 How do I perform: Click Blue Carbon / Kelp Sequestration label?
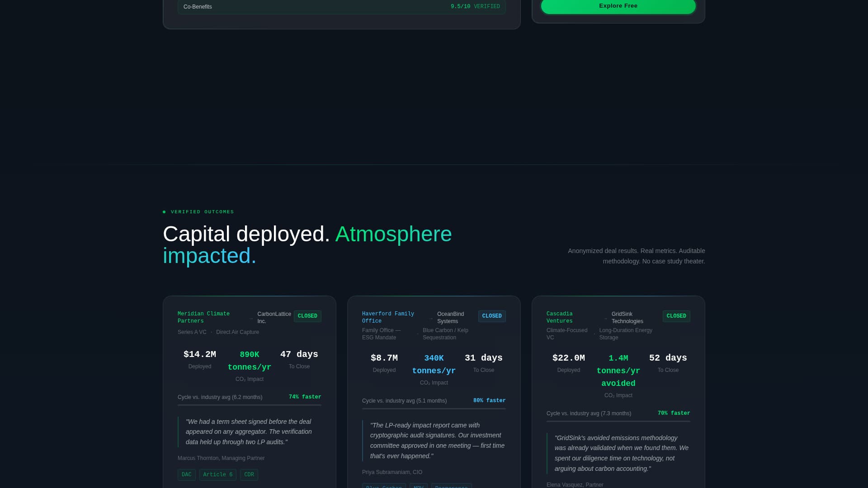click(x=445, y=334)
